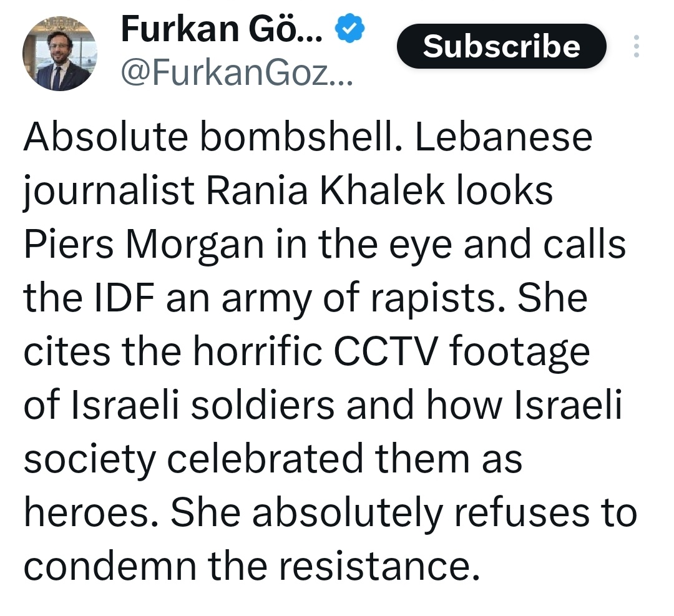Image resolution: width=674 pixels, height=616 pixels.
Task: Click "Piers Morgan" in the tweet text
Action: pos(143,245)
